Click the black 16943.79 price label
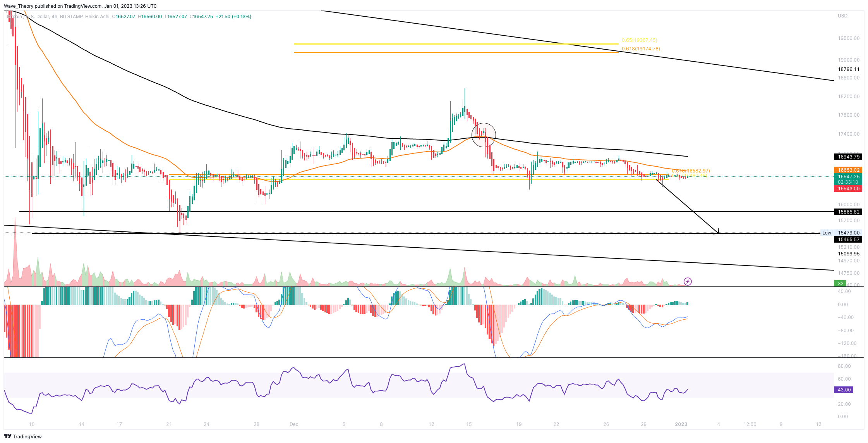Screen dimensions: 868x443 pyautogui.click(x=848, y=157)
